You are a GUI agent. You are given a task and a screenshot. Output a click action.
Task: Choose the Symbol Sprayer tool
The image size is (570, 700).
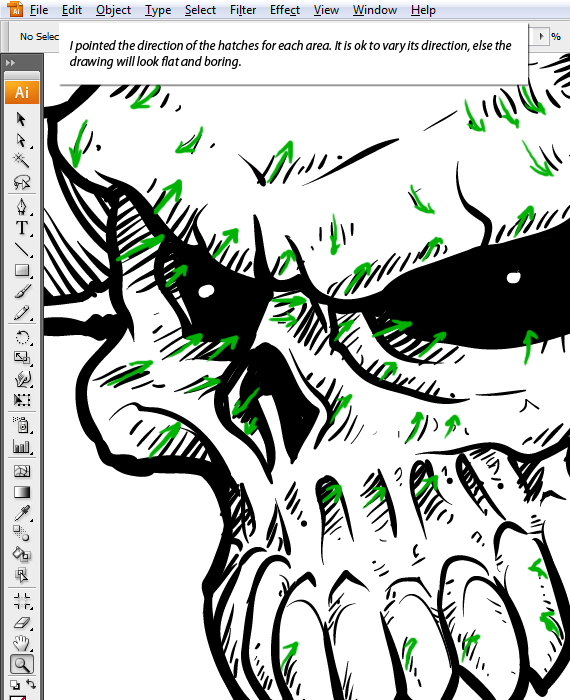click(x=21, y=425)
